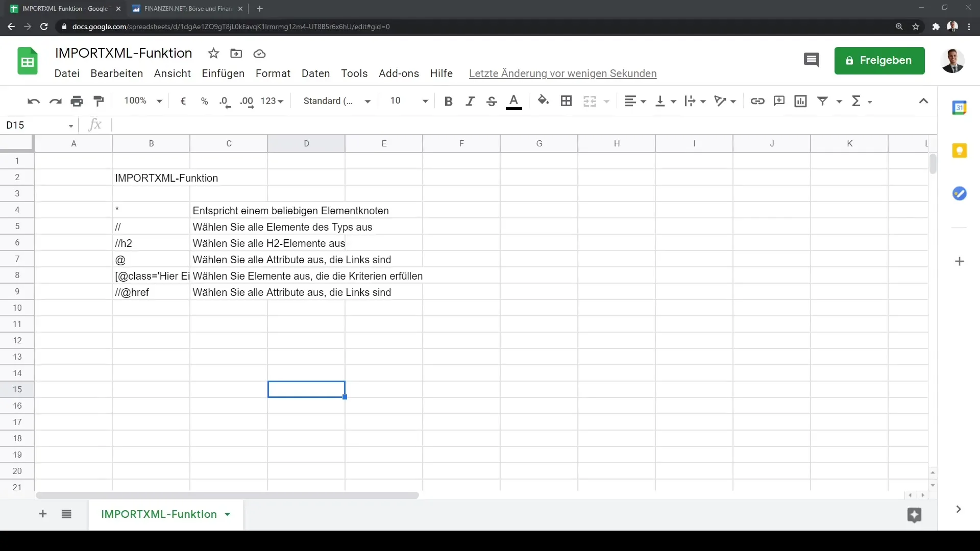The image size is (980, 551).
Task: Click the Print icon
Action: click(77, 101)
